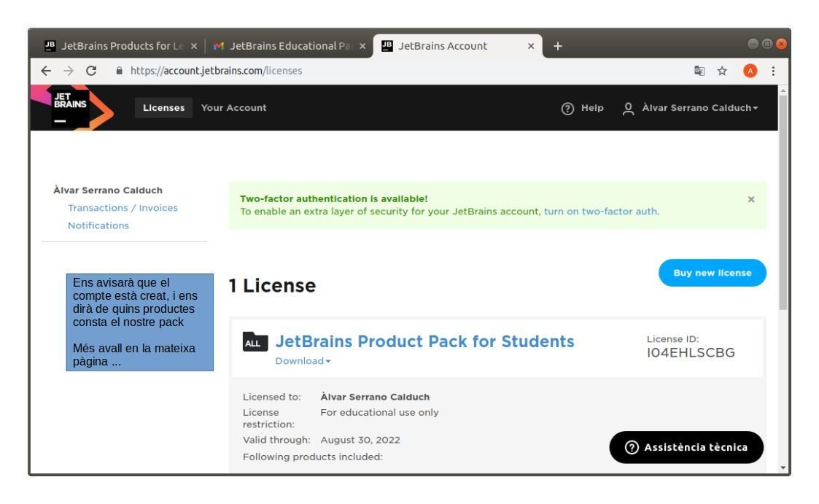Screen dimensions: 819x504
Task: Open the Assistència tècnica support button
Action: coord(686,447)
